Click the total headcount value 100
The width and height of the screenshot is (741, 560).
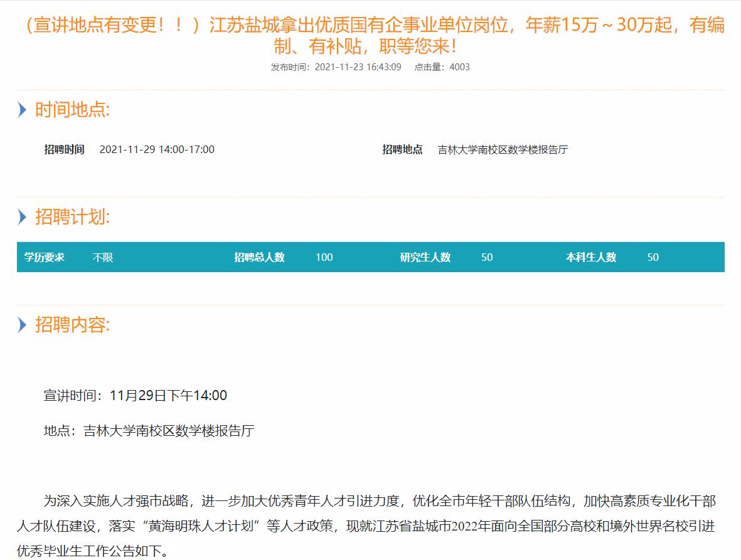324,257
